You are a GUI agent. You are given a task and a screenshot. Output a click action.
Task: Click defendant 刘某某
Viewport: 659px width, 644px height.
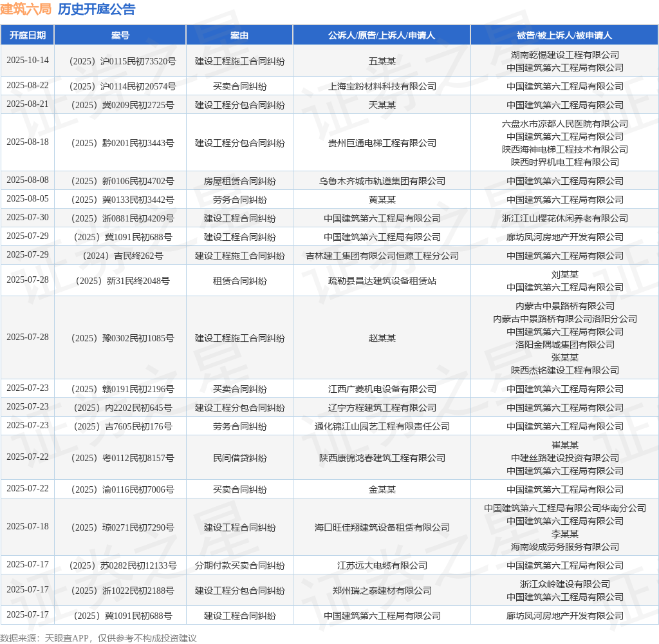(565, 275)
